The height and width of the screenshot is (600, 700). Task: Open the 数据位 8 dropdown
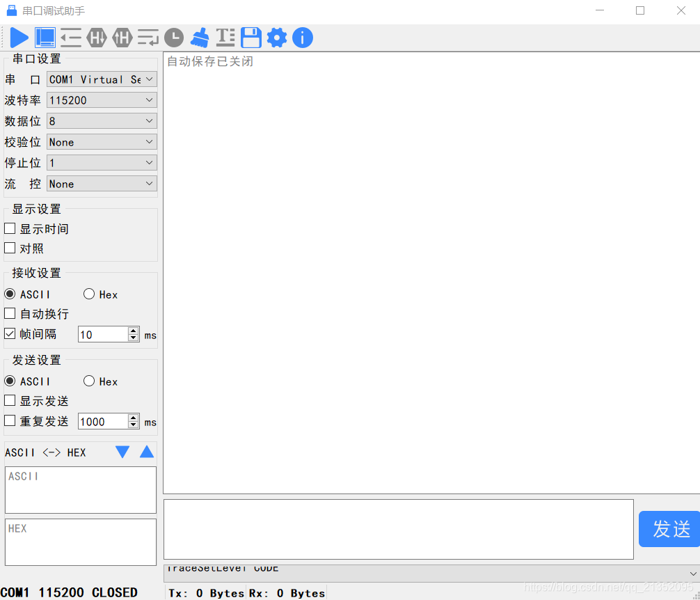click(x=102, y=121)
